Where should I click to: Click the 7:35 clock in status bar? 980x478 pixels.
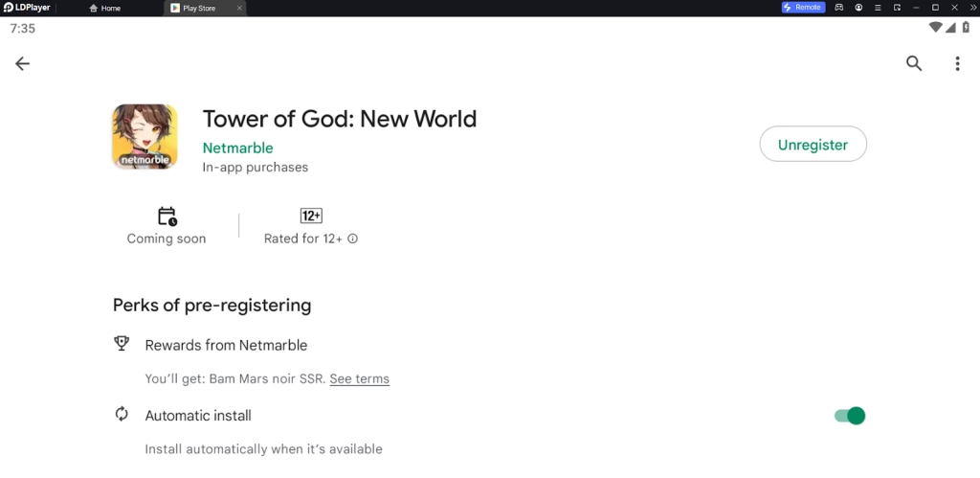[x=23, y=29]
